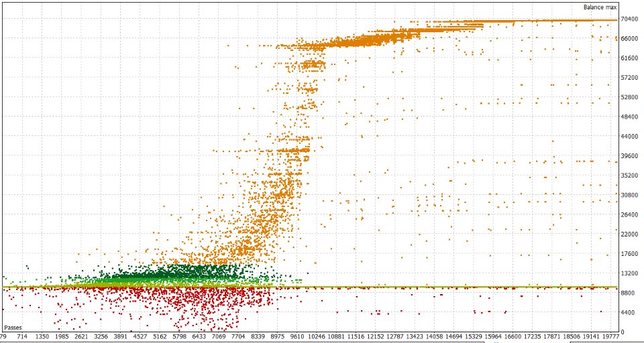Select the 39600 value on balance axis
Screen dimensions: 644x343
[x=629, y=155]
